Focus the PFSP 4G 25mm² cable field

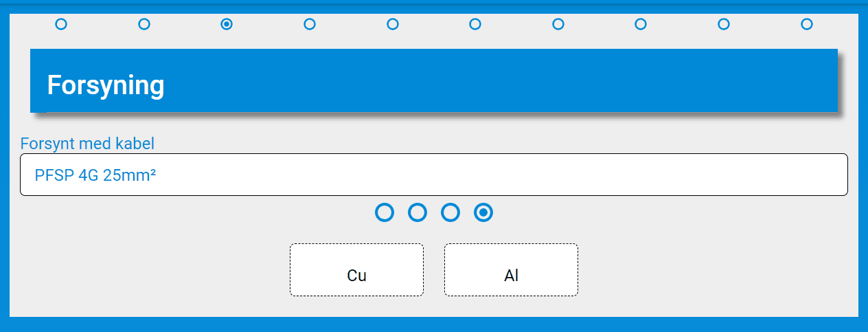coord(433,175)
